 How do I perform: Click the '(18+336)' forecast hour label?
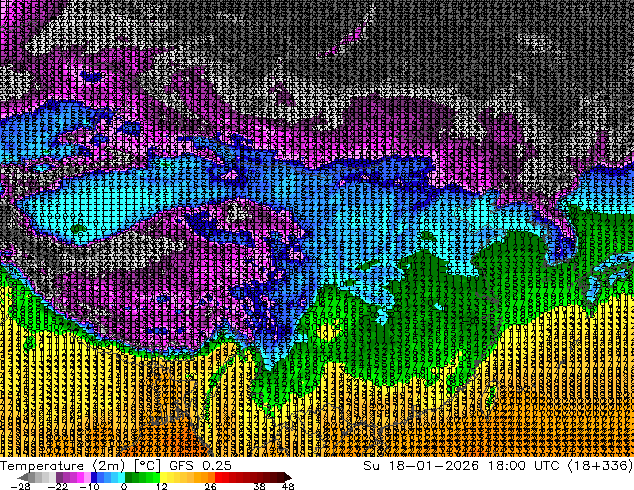click(x=600, y=466)
